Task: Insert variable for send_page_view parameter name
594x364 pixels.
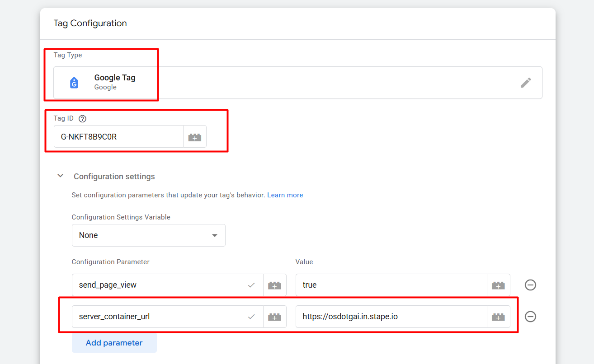Action: [x=274, y=285]
